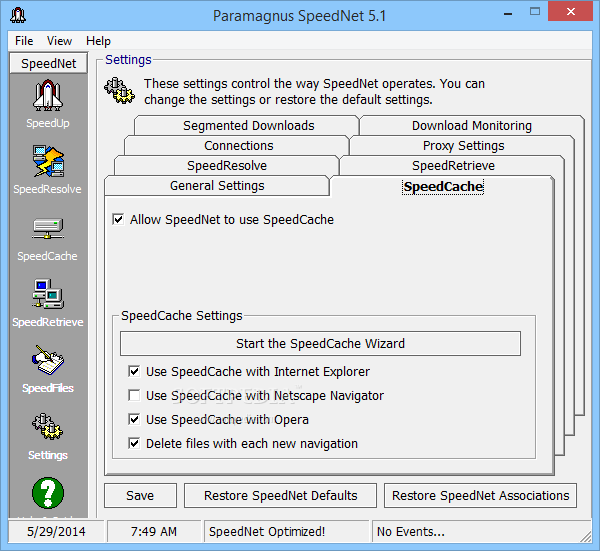
Task: Click Restore SpeedNet Defaults
Action: [280, 496]
